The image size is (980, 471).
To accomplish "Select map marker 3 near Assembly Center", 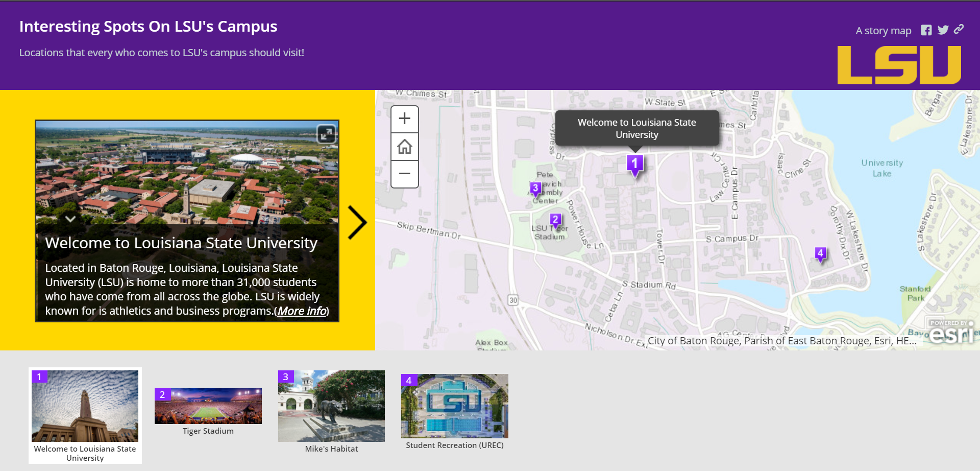I will click(x=535, y=189).
